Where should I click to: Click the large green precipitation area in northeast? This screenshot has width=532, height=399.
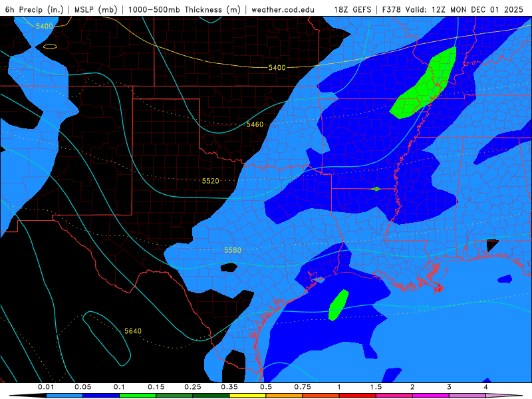tap(424, 85)
